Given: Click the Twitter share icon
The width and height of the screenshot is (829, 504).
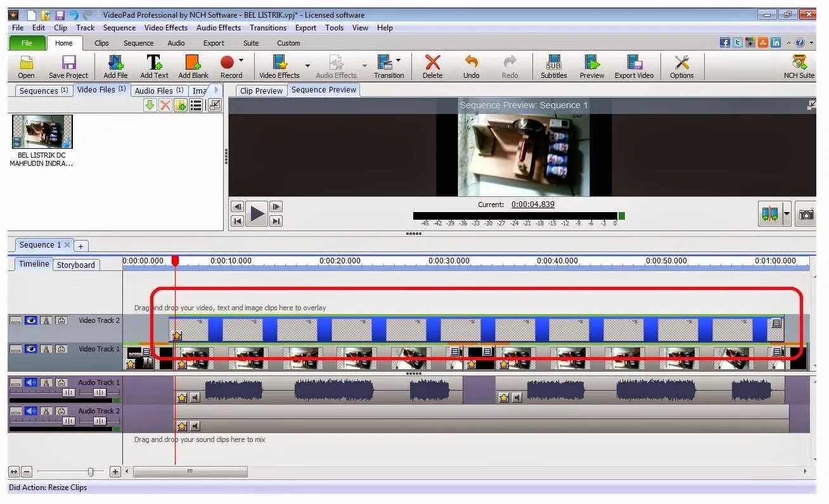Looking at the screenshot, I should pyautogui.click(x=738, y=42).
